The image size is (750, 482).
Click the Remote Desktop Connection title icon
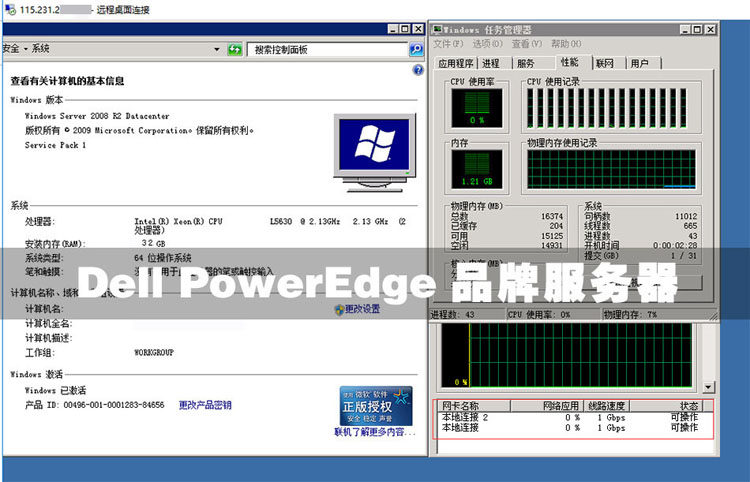point(10,10)
